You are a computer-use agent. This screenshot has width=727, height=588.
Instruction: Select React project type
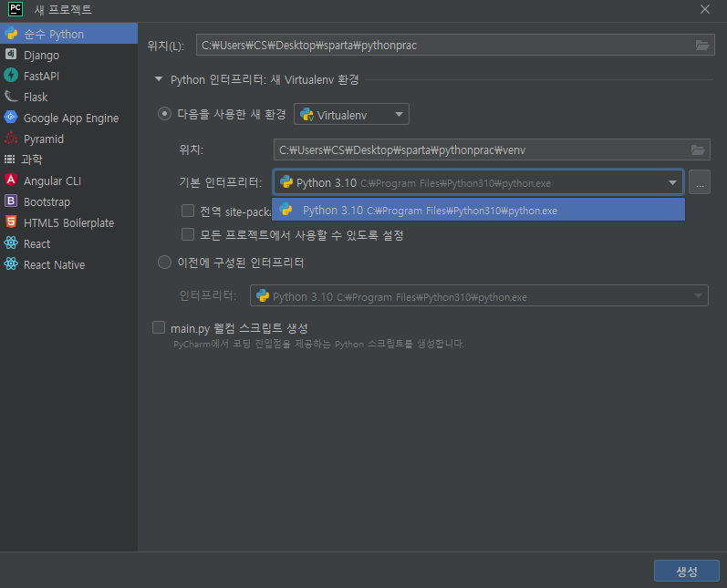(68, 243)
